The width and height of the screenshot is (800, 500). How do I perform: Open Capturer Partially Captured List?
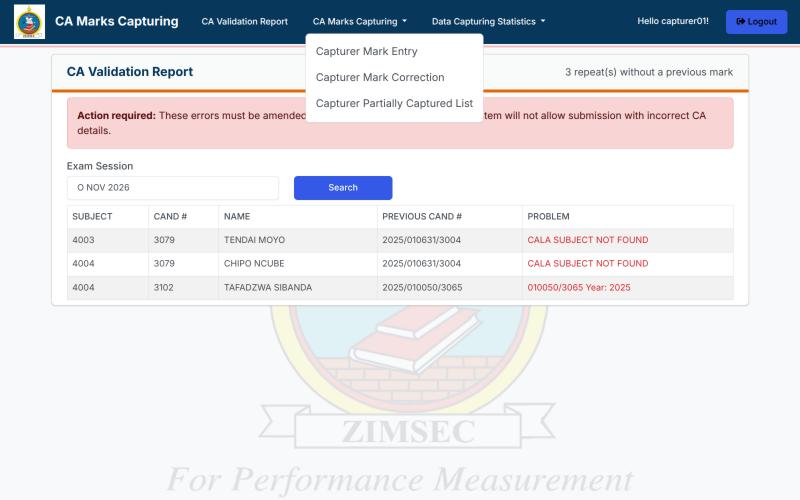click(x=394, y=104)
